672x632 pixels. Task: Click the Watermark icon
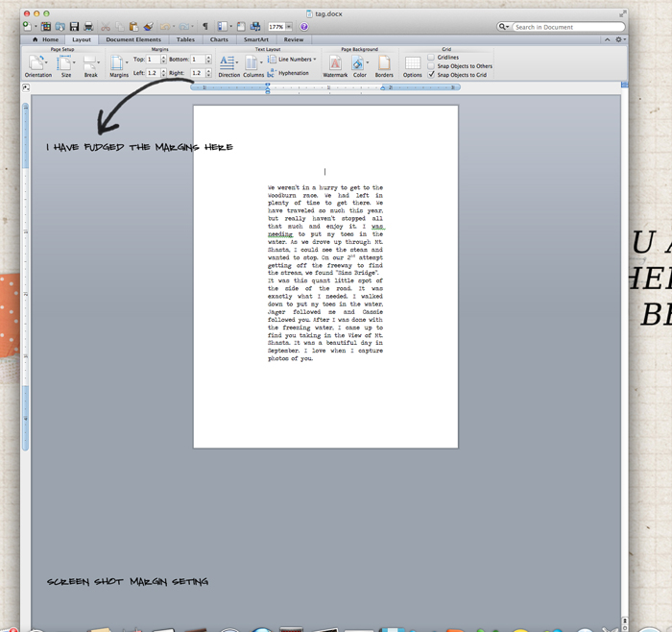tap(335, 63)
